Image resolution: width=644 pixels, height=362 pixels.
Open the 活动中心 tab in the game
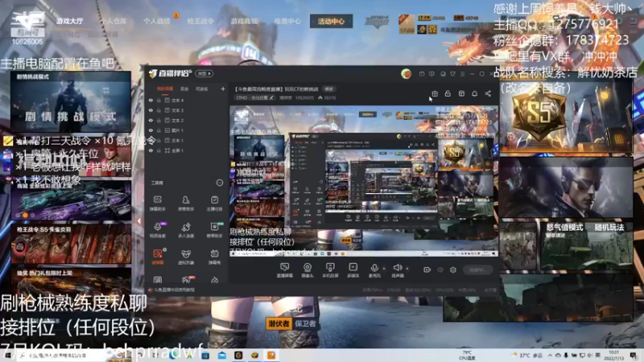[331, 21]
